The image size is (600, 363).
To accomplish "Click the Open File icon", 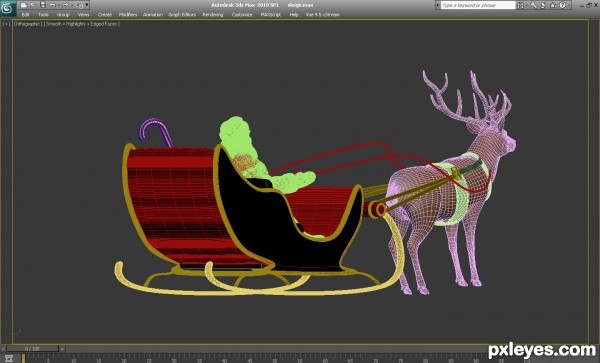I will pyautogui.click(x=33, y=5).
